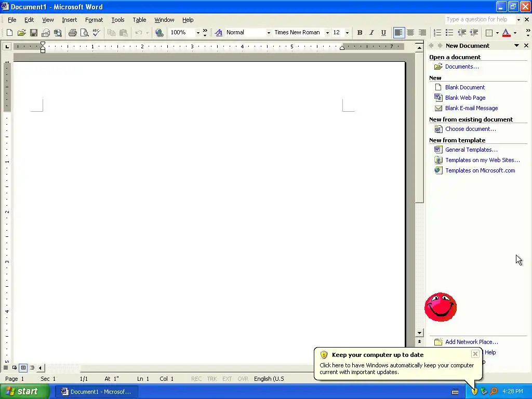Click in the Type a question for help box
The width and height of the screenshot is (532, 399).
point(480,19)
